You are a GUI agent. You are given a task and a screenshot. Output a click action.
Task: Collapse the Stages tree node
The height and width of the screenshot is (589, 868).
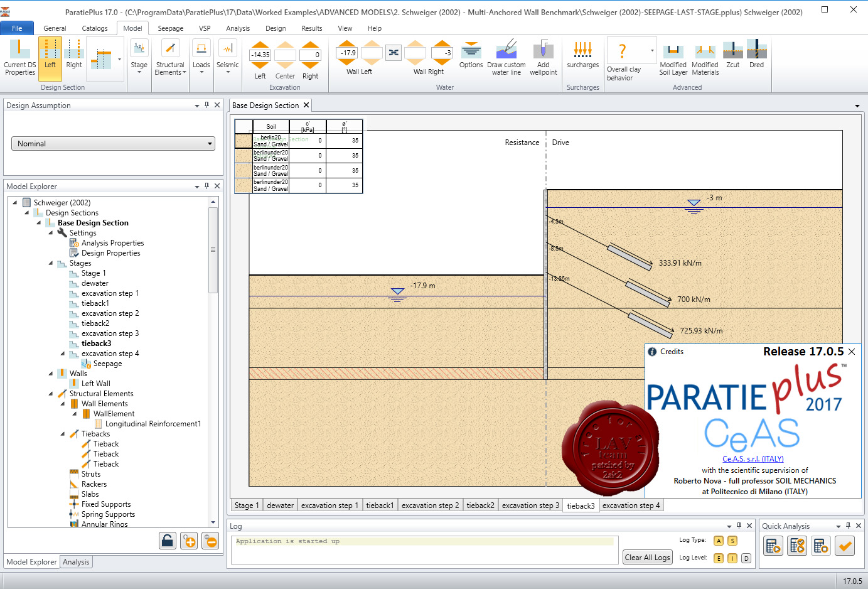pyautogui.click(x=51, y=263)
